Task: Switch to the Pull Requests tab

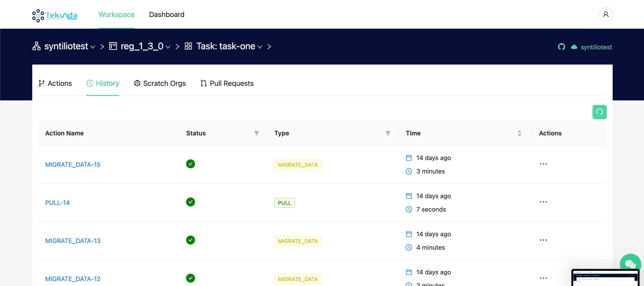Action: pos(232,83)
